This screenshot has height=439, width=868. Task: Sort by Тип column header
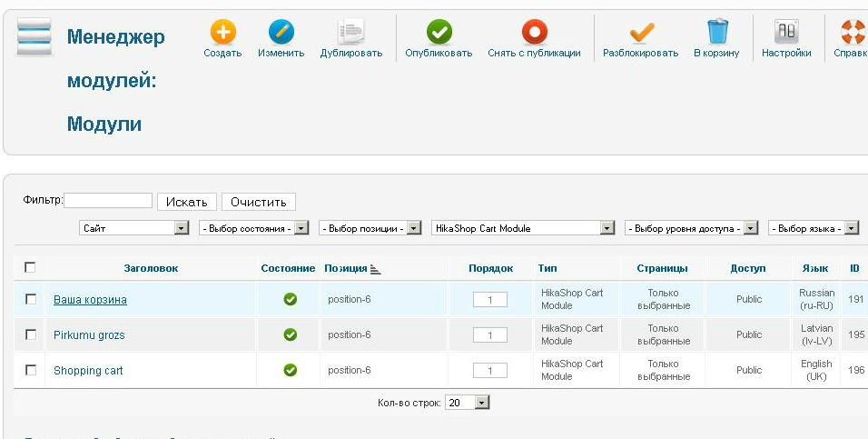tap(547, 268)
